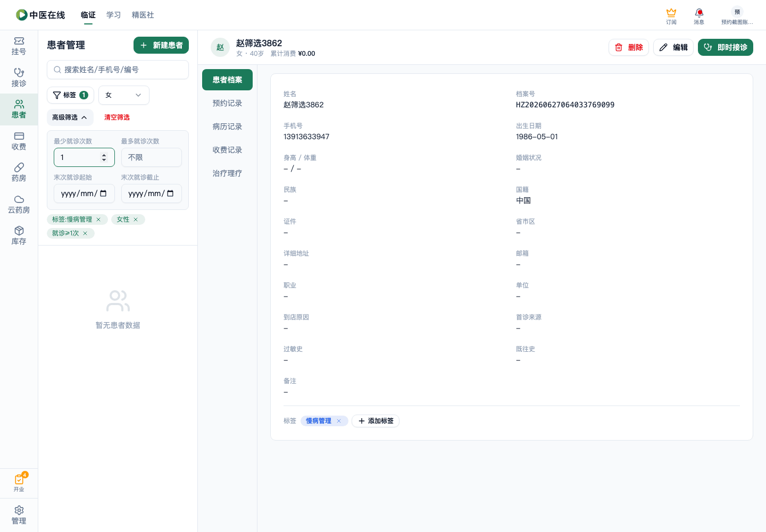Click the 新建患者 button
This screenshot has width=766, height=532.
[x=161, y=45]
